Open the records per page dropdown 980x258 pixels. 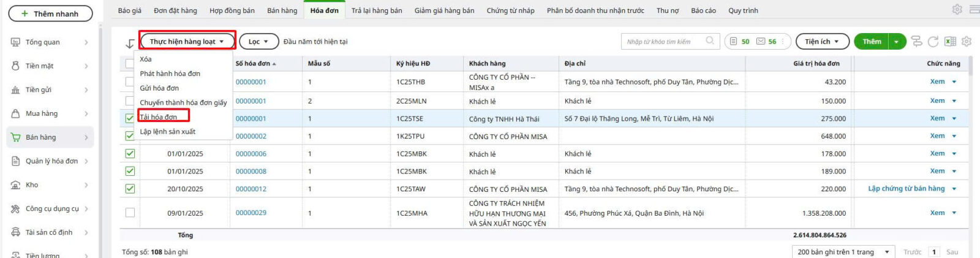pyautogui.click(x=843, y=252)
